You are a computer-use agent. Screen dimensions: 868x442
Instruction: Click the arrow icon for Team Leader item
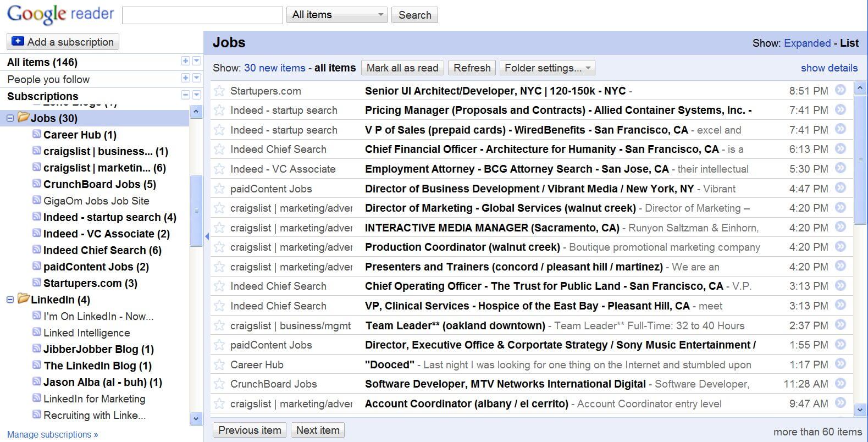pos(840,325)
